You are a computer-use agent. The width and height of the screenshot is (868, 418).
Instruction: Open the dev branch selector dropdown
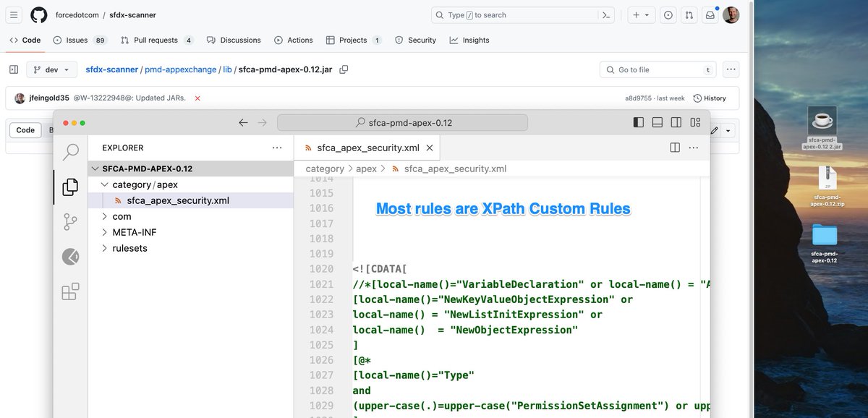pyautogui.click(x=51, y=69)
